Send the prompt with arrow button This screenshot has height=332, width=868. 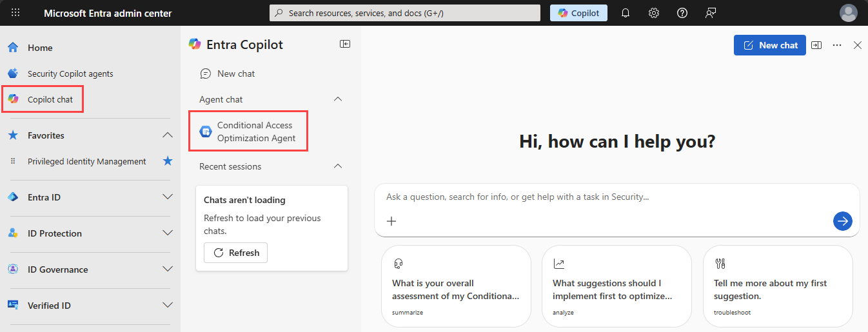click(842, 221)
